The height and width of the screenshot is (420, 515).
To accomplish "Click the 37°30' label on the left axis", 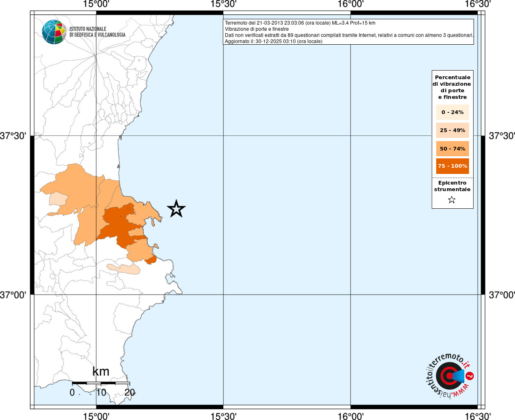I will (13, 136).
